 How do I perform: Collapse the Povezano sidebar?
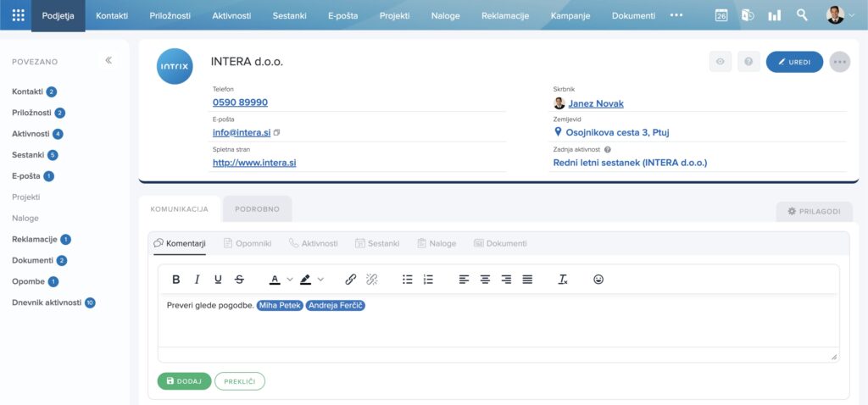tap(108, 60)
